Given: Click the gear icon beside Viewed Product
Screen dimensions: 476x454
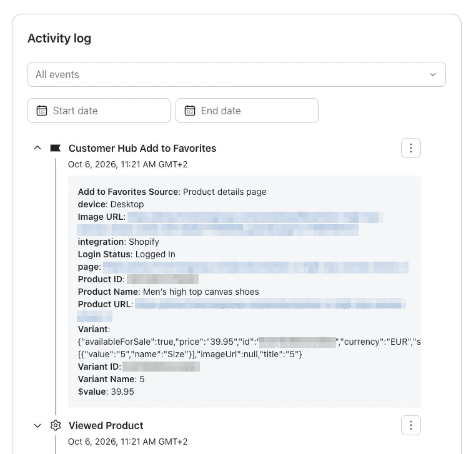Looking at the screenshot, I should pyautogui.click(x=56, y=425).
